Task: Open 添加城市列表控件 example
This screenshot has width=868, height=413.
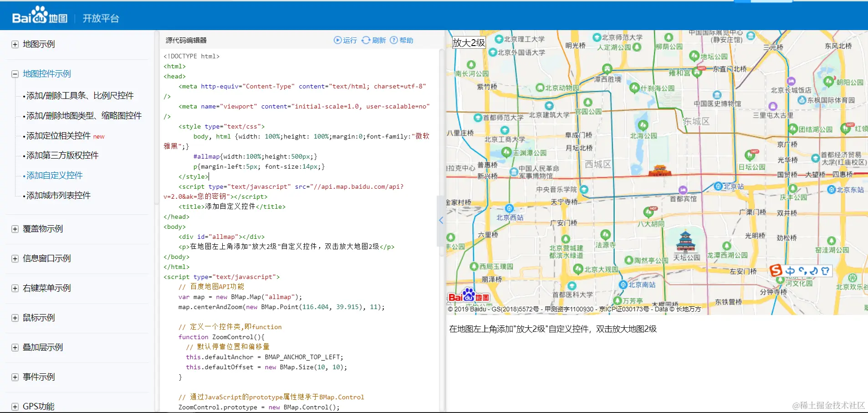Action: [59, 196]
